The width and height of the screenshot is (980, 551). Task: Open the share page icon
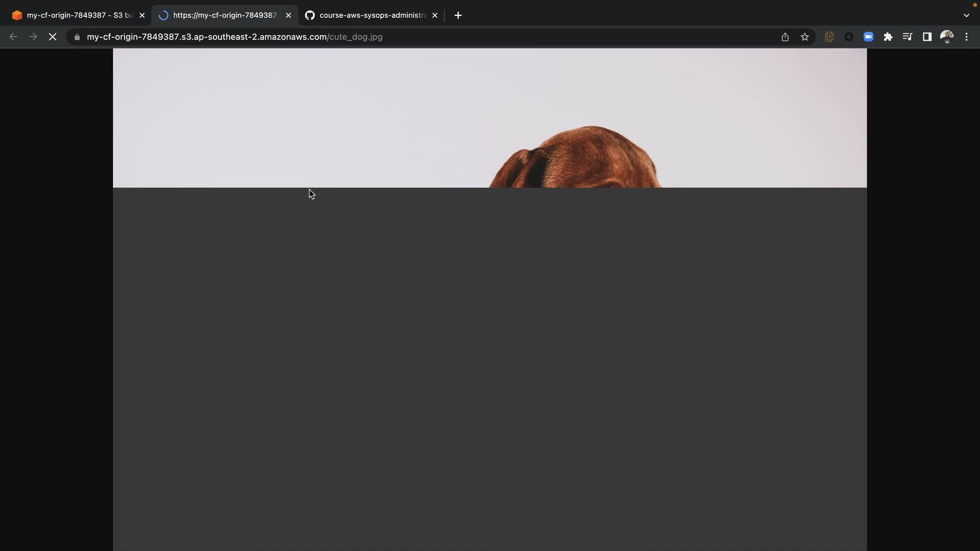(x=785, y=37)
